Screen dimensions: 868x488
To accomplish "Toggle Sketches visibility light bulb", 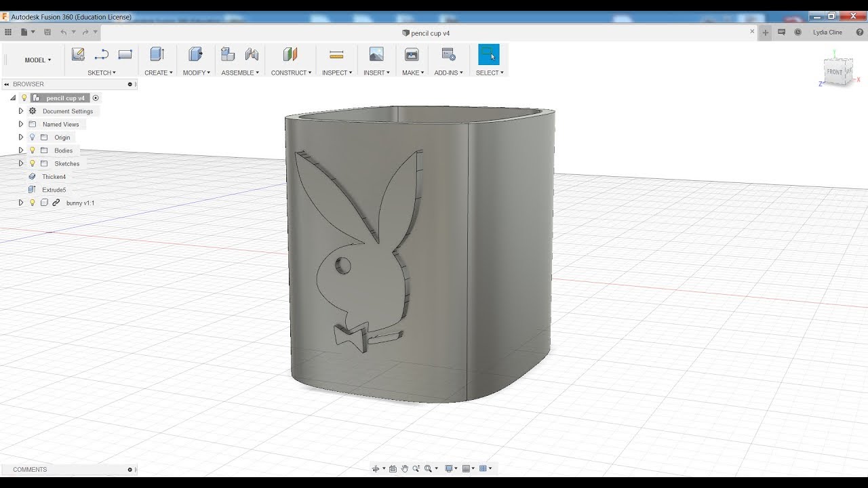I will point(32,163).
